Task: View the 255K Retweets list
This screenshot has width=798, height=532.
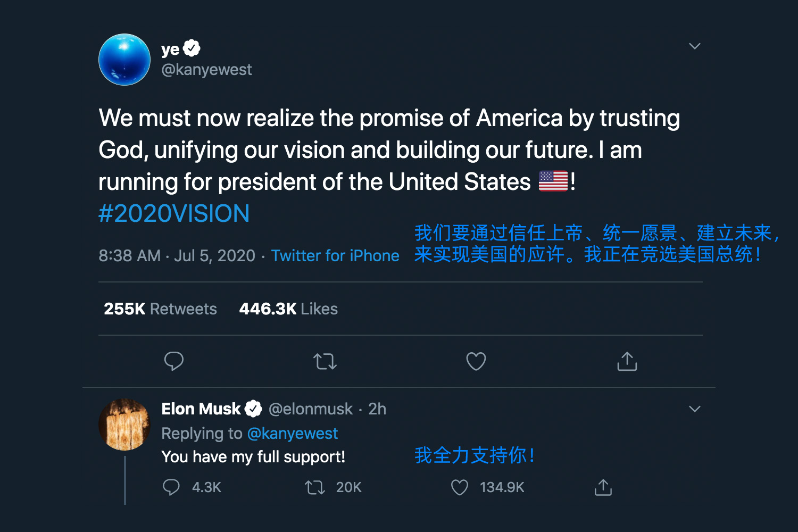Action: pyautogui.click(x=160, y=309)
